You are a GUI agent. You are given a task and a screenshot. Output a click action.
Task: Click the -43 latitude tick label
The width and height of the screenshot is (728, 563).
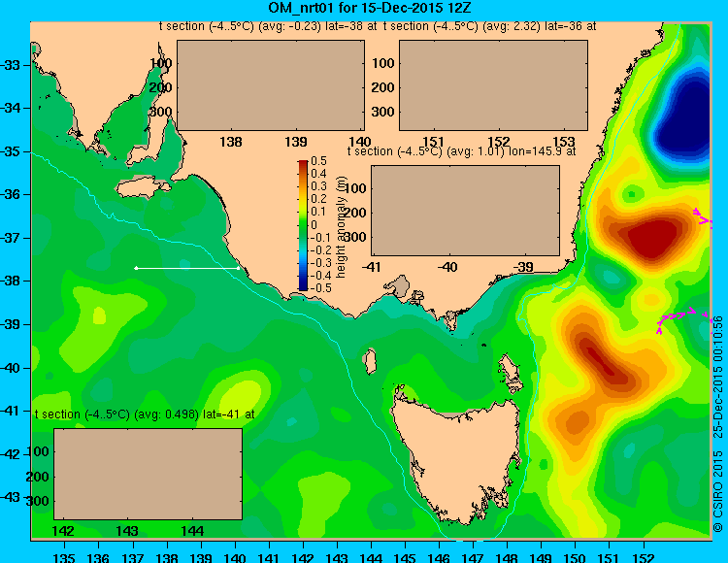point(11,497)
